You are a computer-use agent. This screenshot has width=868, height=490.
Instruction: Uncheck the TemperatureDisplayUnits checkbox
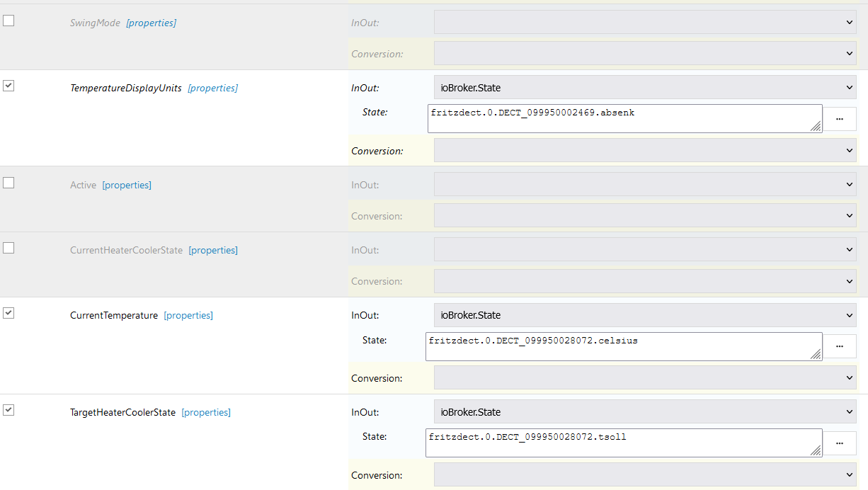pos(8,86)
